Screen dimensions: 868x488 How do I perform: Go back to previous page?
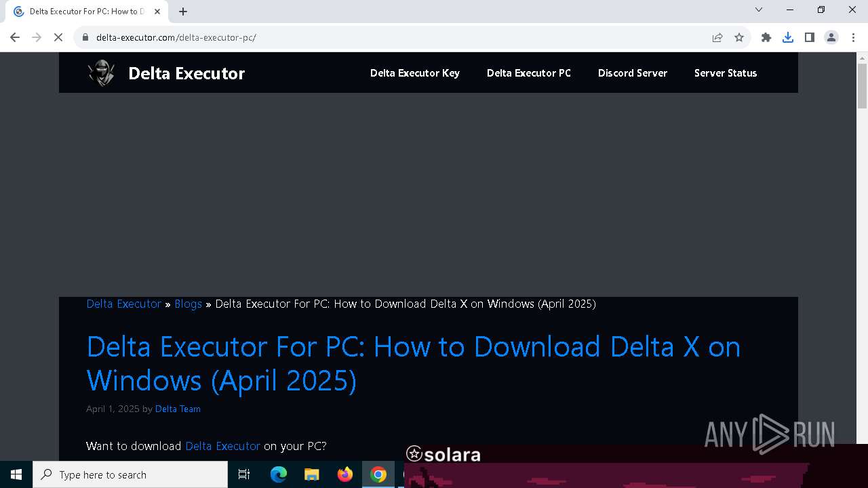click(x=15, y=37)
